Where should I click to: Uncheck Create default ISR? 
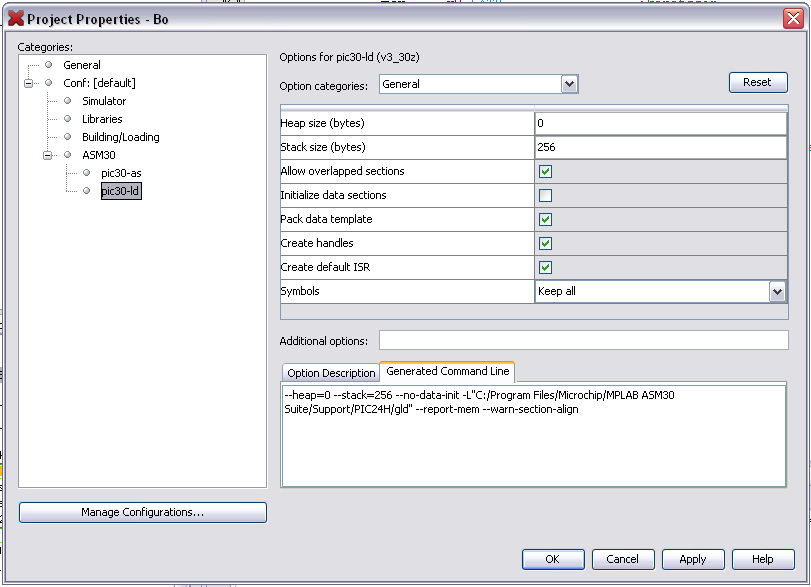(545, 267)
